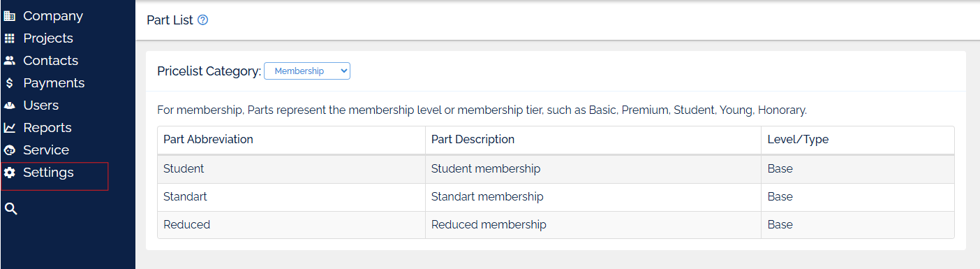The height and width of the screenshot is (269, 980).
Task: Click the Projects grid icon
Action: 10,38
